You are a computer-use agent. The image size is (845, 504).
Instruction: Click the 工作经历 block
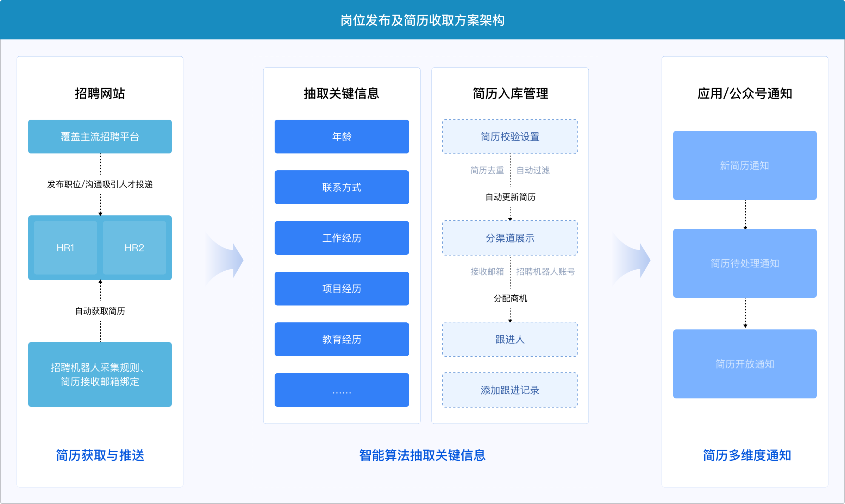point(342,238)
